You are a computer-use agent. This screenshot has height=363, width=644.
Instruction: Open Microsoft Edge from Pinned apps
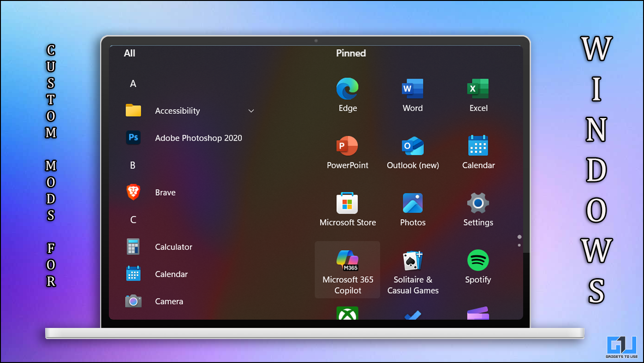point(347,95)
